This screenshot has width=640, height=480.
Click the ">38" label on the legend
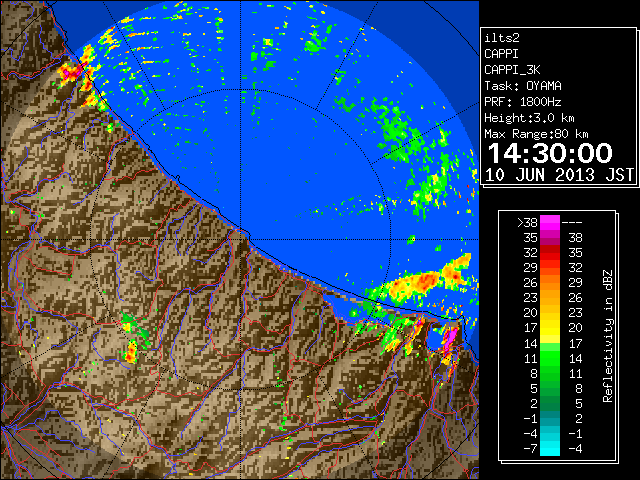[x=527, y=223]
